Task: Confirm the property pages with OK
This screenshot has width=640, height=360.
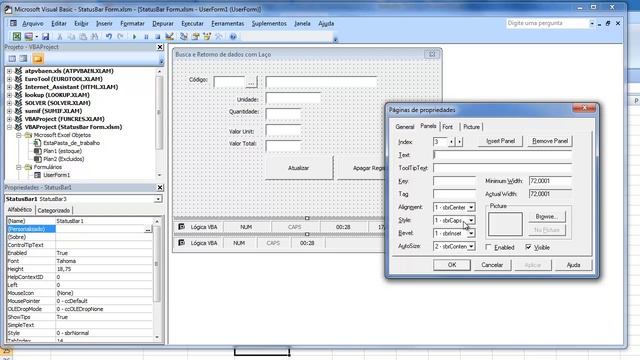Action: (x=452, y=265)
